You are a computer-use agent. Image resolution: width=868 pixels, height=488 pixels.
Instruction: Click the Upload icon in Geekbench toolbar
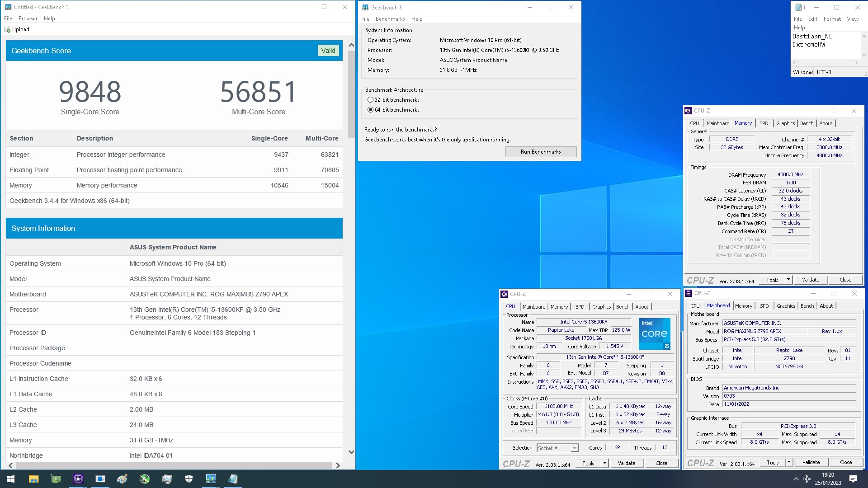pos(7,29)
